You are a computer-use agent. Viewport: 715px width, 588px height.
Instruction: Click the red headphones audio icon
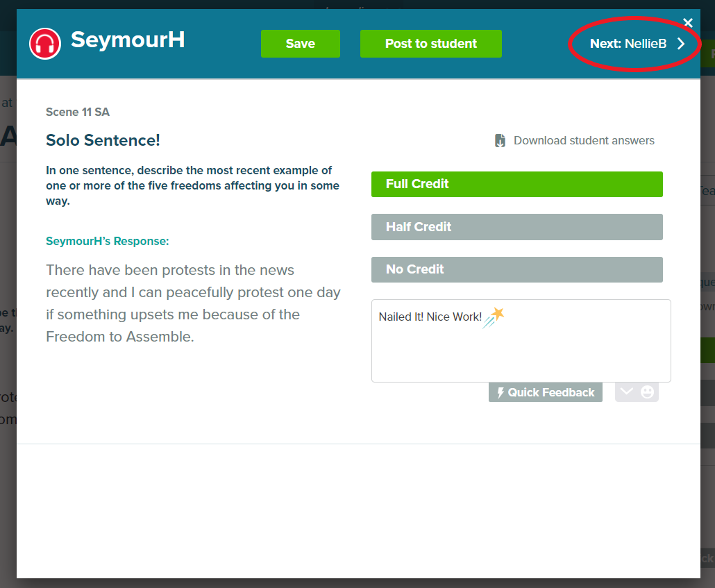pos(45,44)
